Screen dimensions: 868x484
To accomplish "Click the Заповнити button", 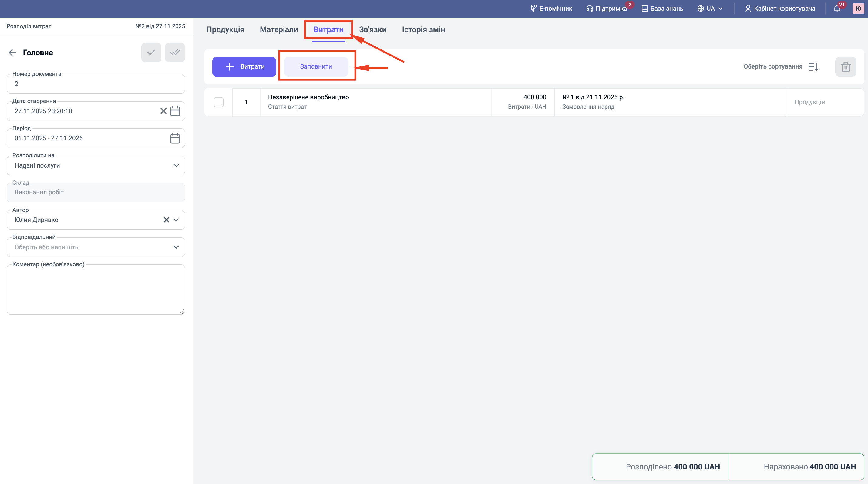I will [x=316, y=67].
